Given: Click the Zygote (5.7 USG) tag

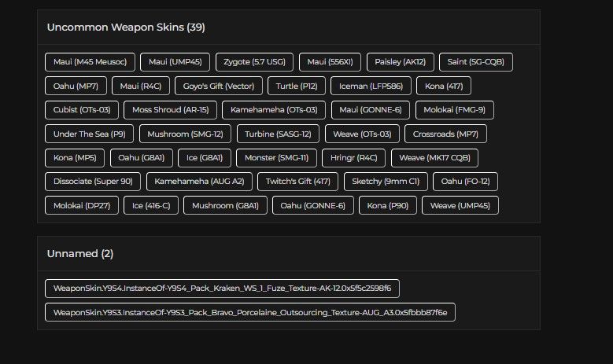Looking at the screenshot, I should click(254, 62).
